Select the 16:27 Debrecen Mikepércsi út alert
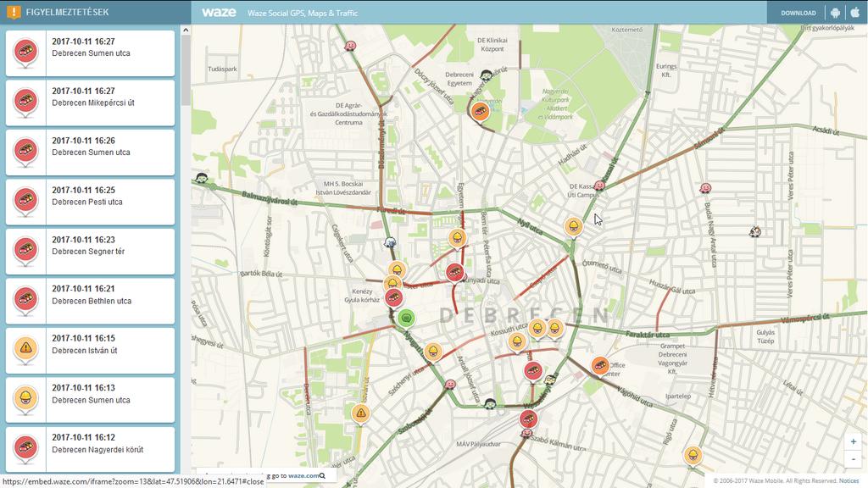Screen dimensions: 868x488 tap(90, 103)
